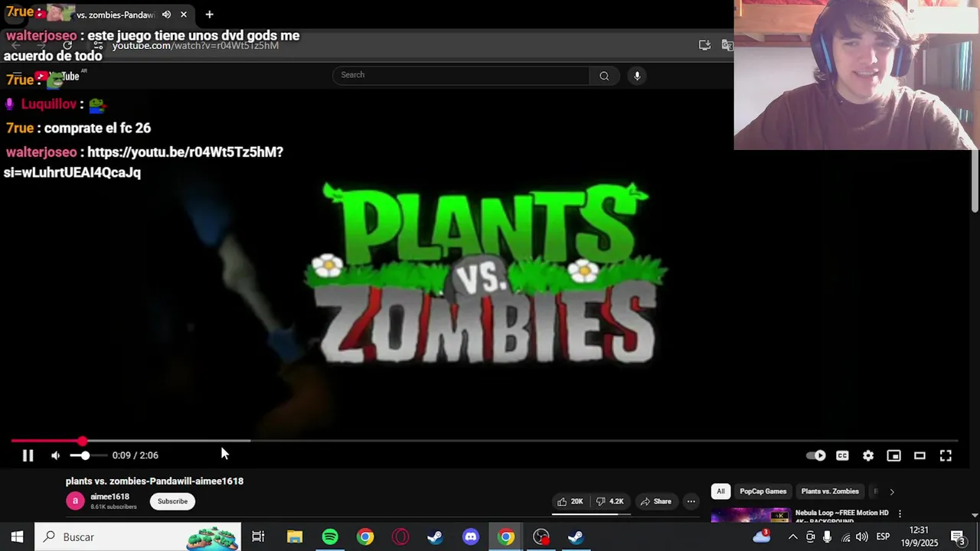The width and height of the screenshot is (980, 551).
Task: Enter fullscreen mode
Action: click(946, 455)
